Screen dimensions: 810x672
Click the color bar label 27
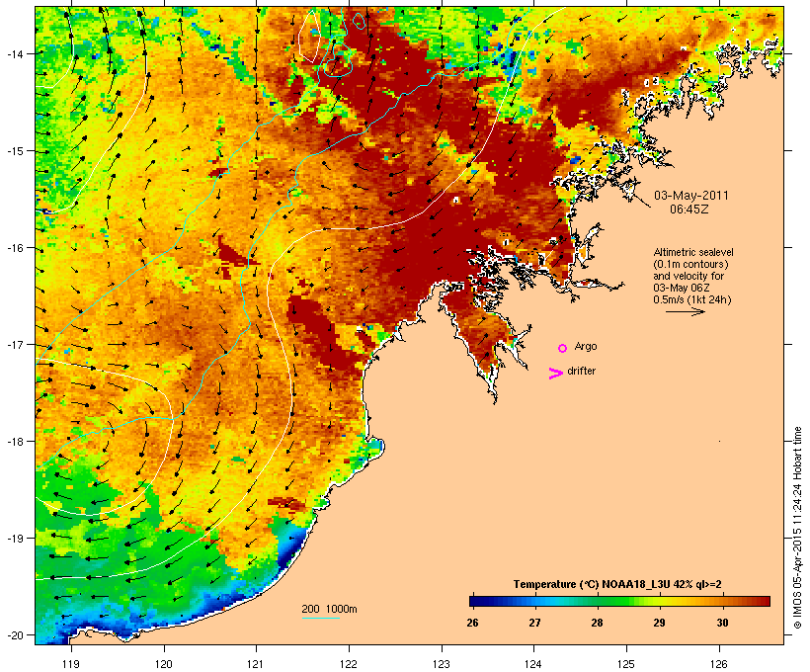tap(534, 623)
